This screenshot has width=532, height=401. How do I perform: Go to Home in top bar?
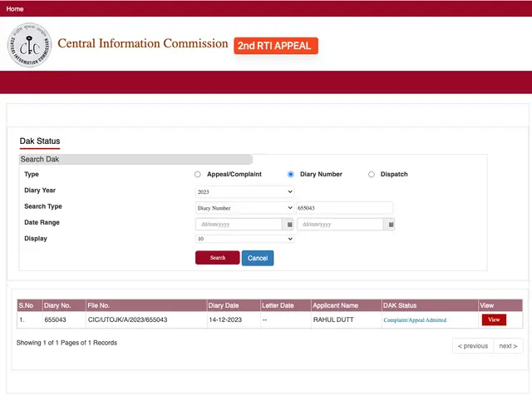click(15, 9)
